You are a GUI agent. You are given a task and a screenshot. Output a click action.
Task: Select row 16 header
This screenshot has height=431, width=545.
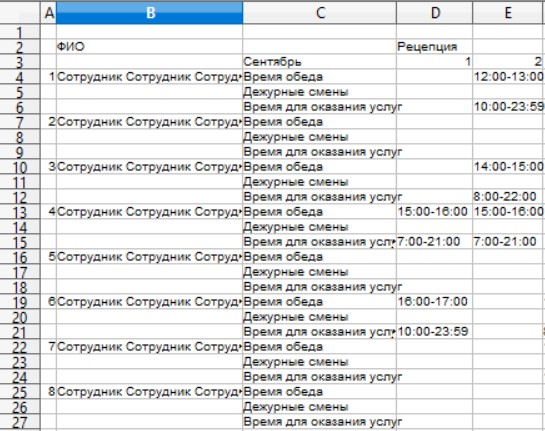(x=20, y=257)
